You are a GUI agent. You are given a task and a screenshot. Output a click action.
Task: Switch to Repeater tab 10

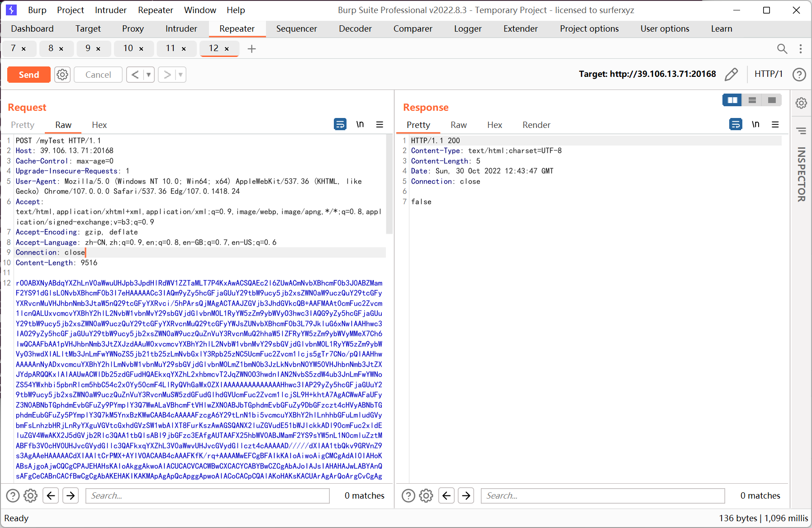pyautogui.click(x=128, y=48)
